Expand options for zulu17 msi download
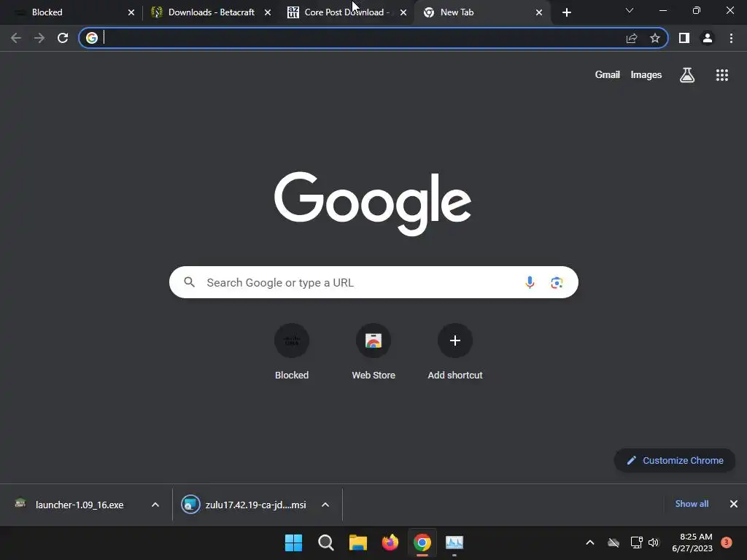Screen dimensions: 747x560 [325, 505]
